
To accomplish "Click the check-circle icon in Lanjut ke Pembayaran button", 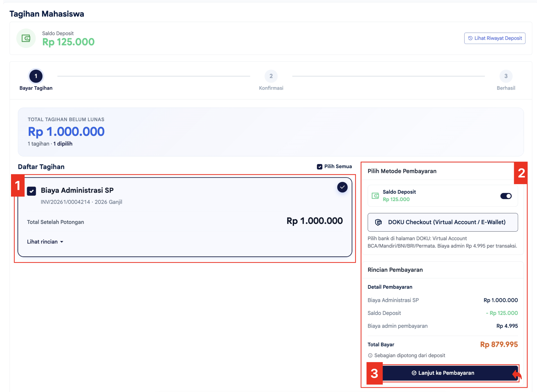I will click(414, 373).
